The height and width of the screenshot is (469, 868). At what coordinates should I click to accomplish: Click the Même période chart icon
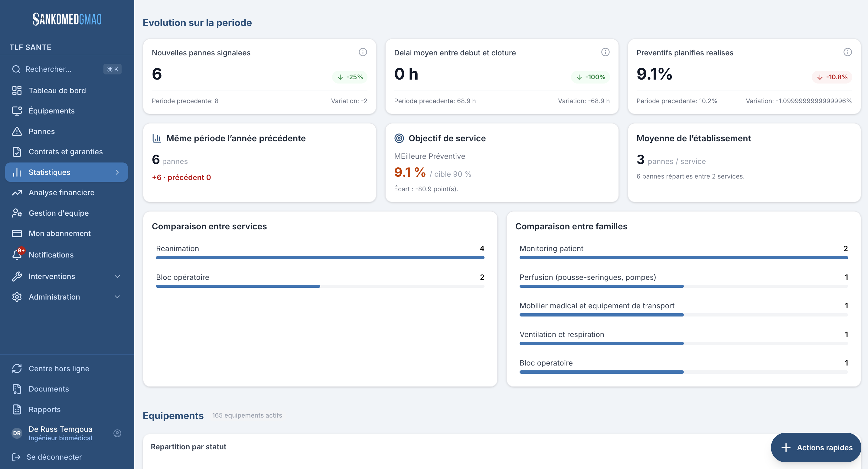pyautogui.click(x=157, y=138)
